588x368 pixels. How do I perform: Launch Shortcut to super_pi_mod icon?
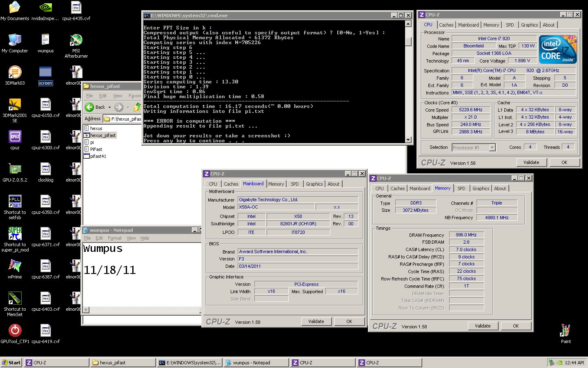(x=15, y=240)
